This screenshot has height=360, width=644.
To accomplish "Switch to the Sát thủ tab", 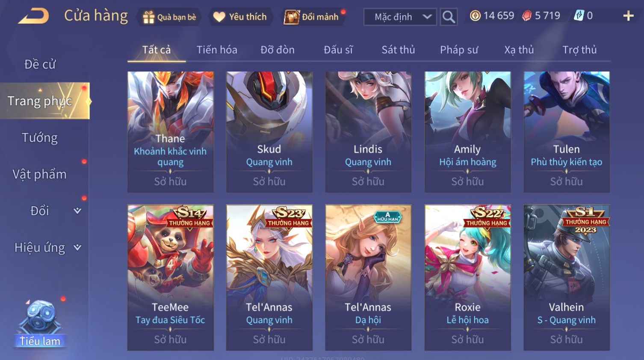I will click(x=398, y=50).
